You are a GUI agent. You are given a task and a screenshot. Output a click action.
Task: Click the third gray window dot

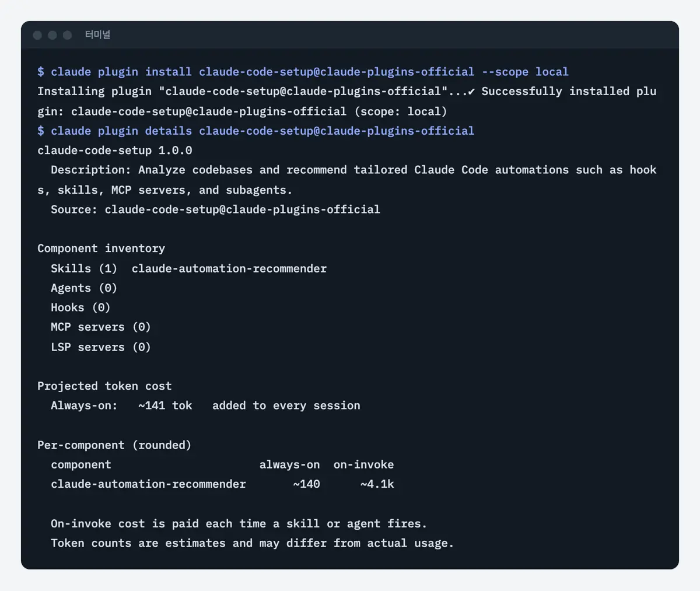[68, 35]
